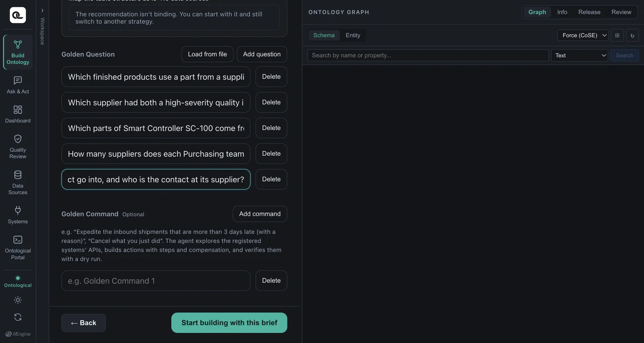Select the Schema view toggle
This screenshot has width=644, height=343.
click(x=324, y=35)
